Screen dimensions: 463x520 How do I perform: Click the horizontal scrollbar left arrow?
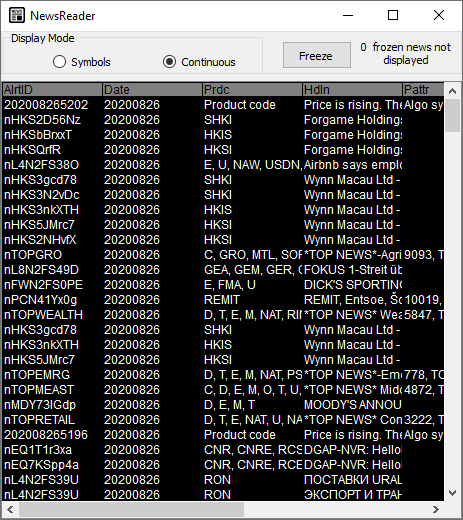[x=10, y=509]
